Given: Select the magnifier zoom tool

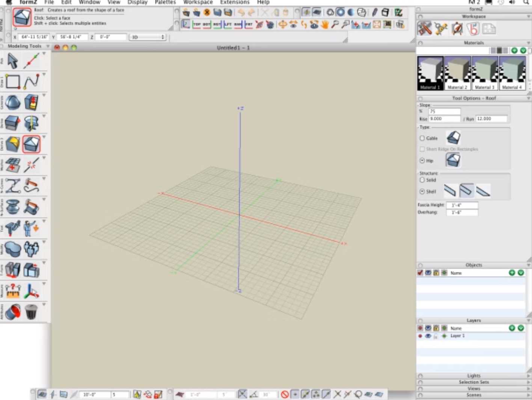Looking at the screenshot, I should click(x=335, y=25).
